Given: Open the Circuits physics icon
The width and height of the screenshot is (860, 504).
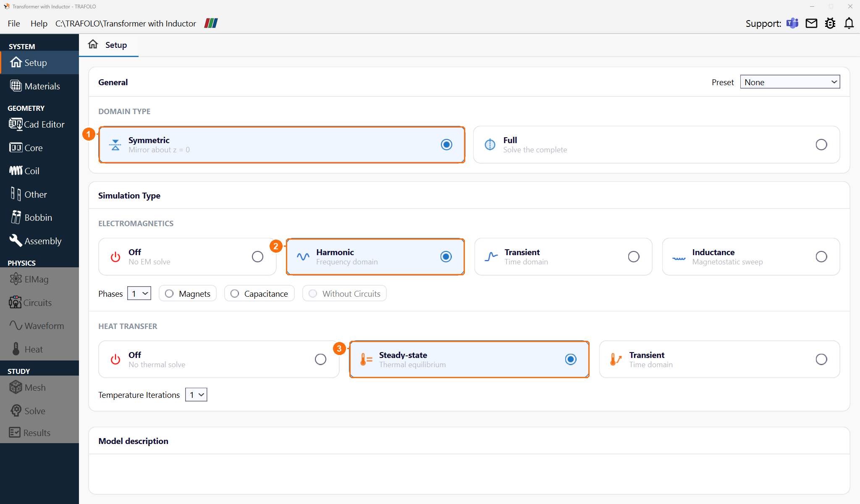Looking at the screenshot, I should point(15,302).
